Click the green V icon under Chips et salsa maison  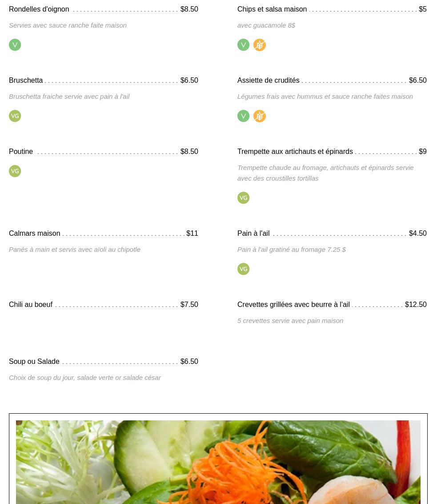pyautogui.click(x=243, y=45)
